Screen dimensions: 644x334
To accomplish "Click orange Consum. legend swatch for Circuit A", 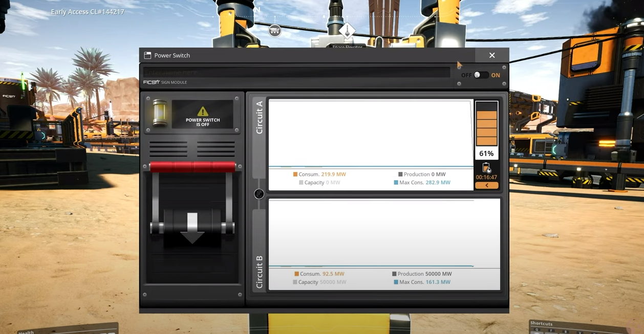I will point(295,174).
